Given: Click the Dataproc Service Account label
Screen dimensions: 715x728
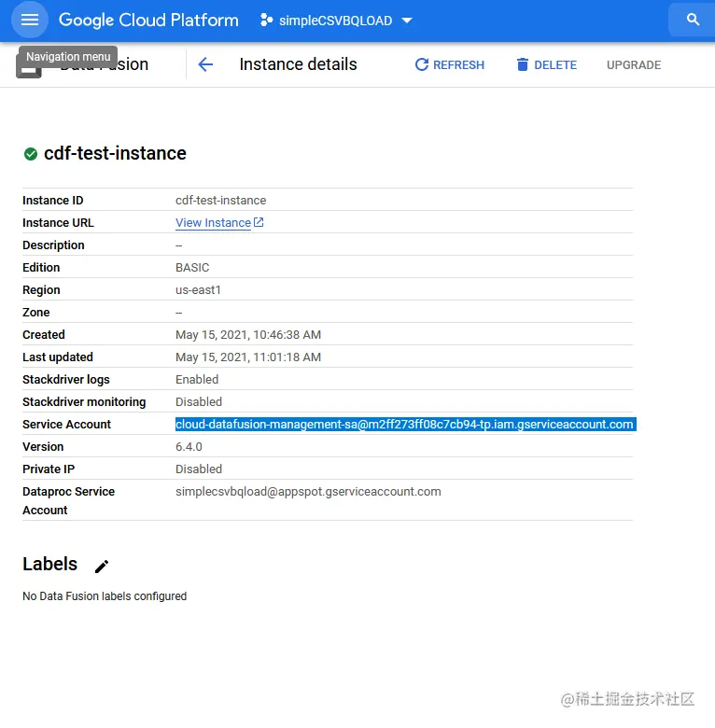Looking at the screenshot, I should (x=68, y=501).
